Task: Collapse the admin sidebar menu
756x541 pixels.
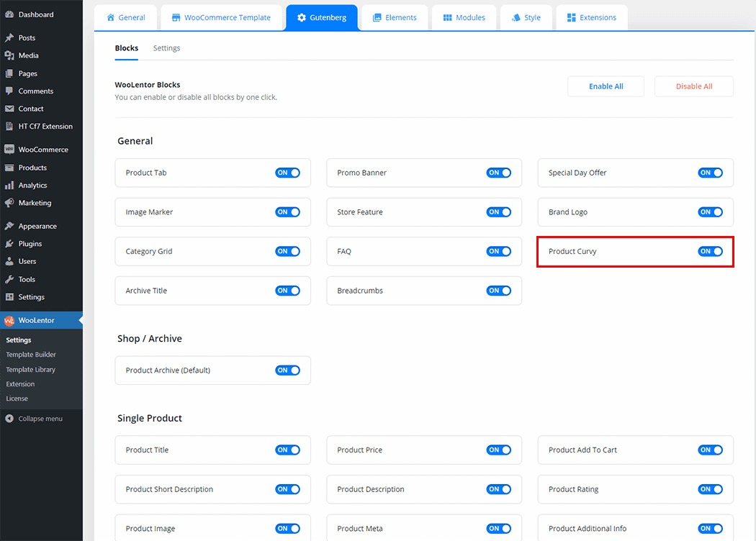Action: point(34,419)
